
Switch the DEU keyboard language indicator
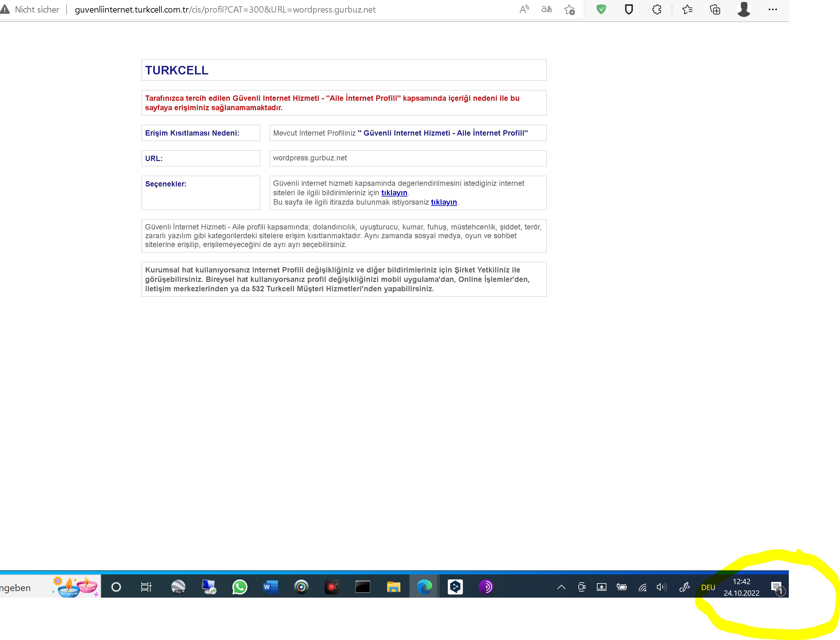(x=708, y=588)
